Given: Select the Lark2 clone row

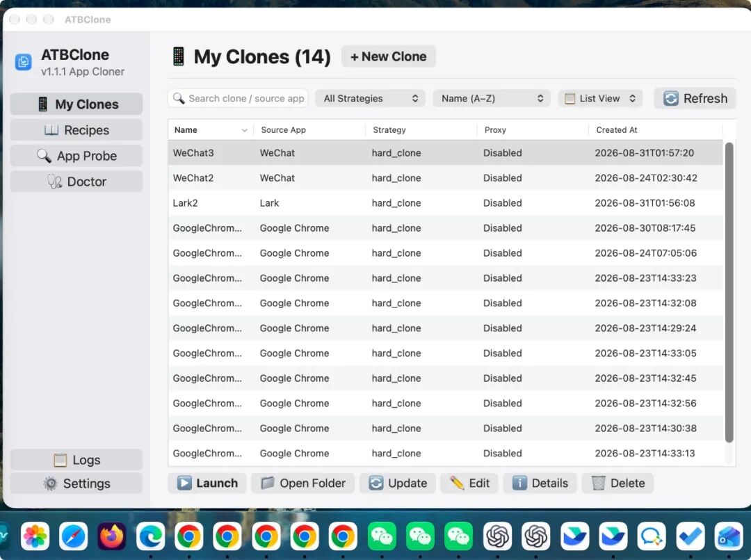Looking at the screenshot, I should coord(446,202).
